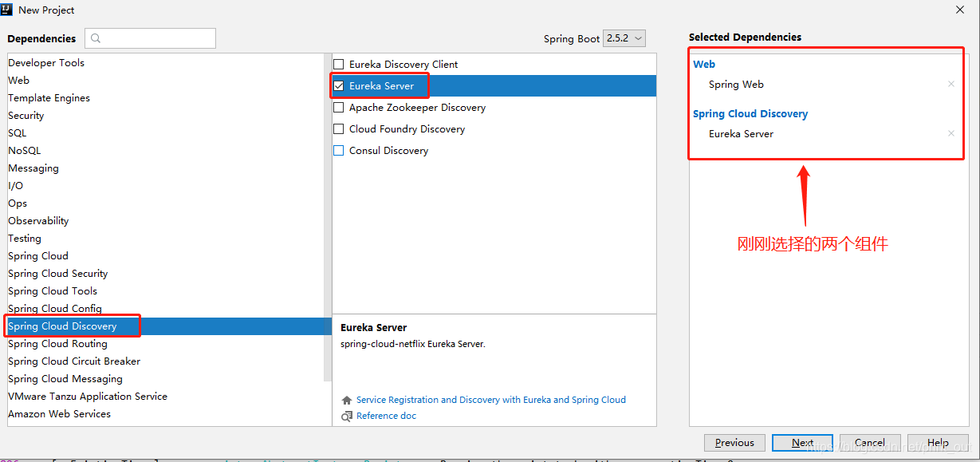Viewport: 980px width, 462px height.
Task: Open the Reference doc link
Action: 386,416
